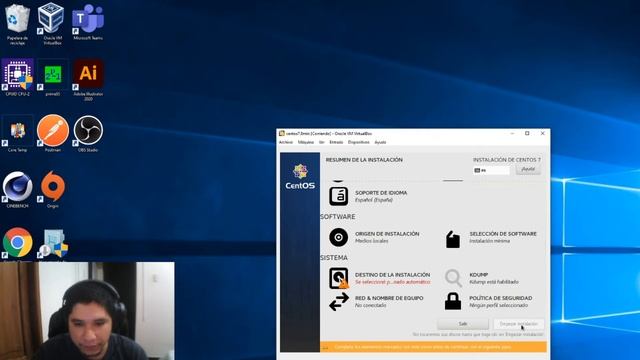This screenshot has height=360, width=640.
Task: Open Selección de Software package icon
Action: coord(453,239)
